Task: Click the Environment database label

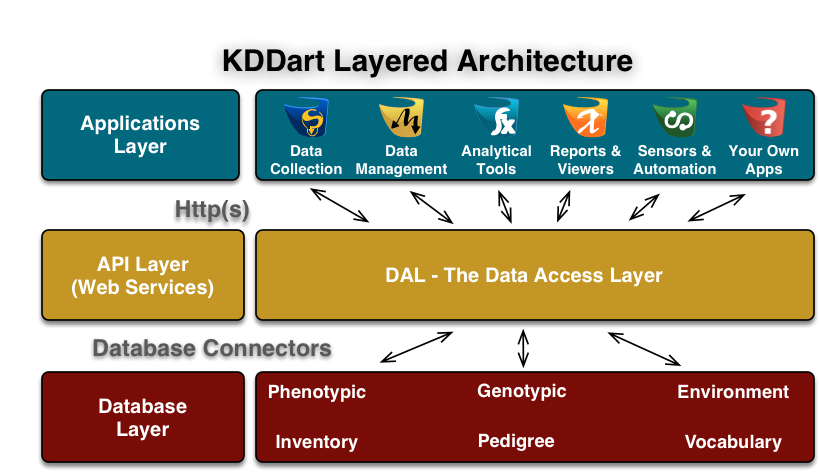Action: 733,392
